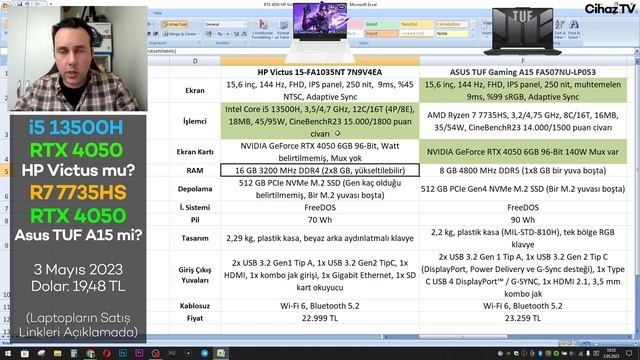
Task: Expand the formula bar
Action: point(636,51)
